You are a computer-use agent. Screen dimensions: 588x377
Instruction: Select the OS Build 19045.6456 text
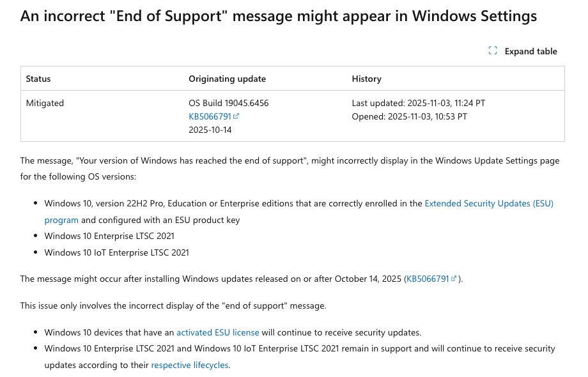click(x=228, y=103)
